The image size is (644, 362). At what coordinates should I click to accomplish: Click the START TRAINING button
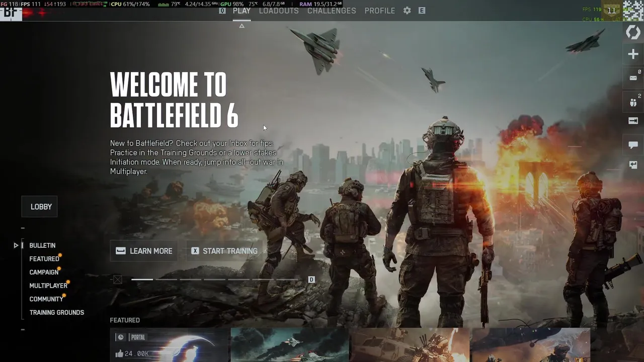pos(224,251)
